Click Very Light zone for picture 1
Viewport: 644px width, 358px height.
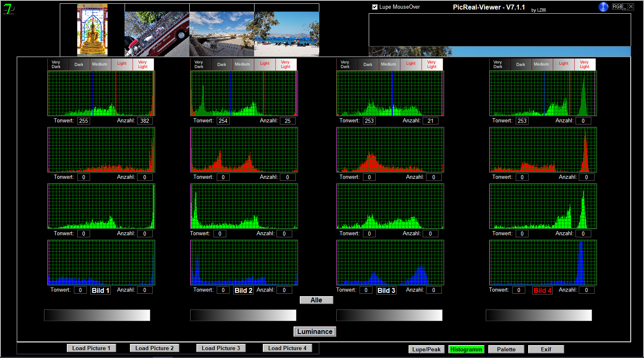pyautogui.click(x=143, y=64)
